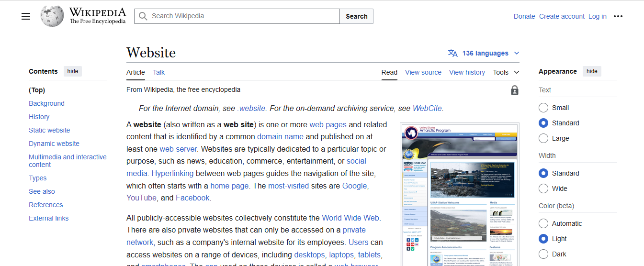Viewport: 644px width, 266px height.
Task: Hide the Contents sidebar
Action: click(73, 71)
